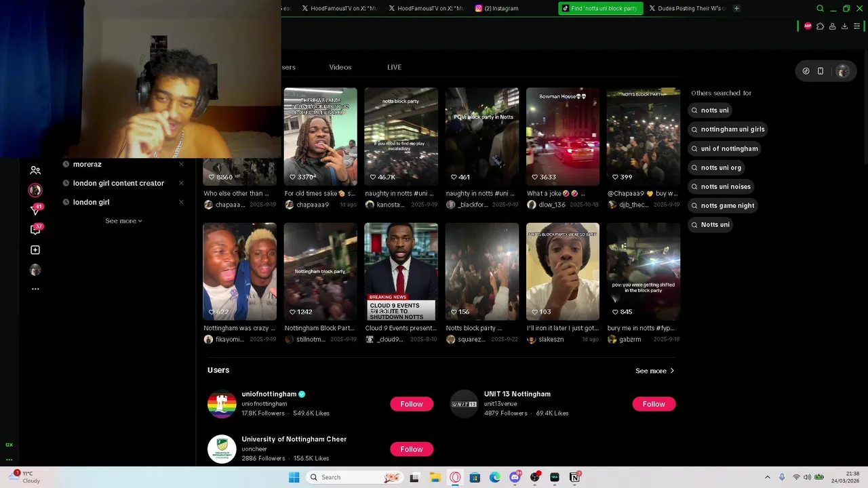868x488 pixels.
Task: Open the UNIT 13 Nottingham profile avatar
Action: (x=465, y=404)
